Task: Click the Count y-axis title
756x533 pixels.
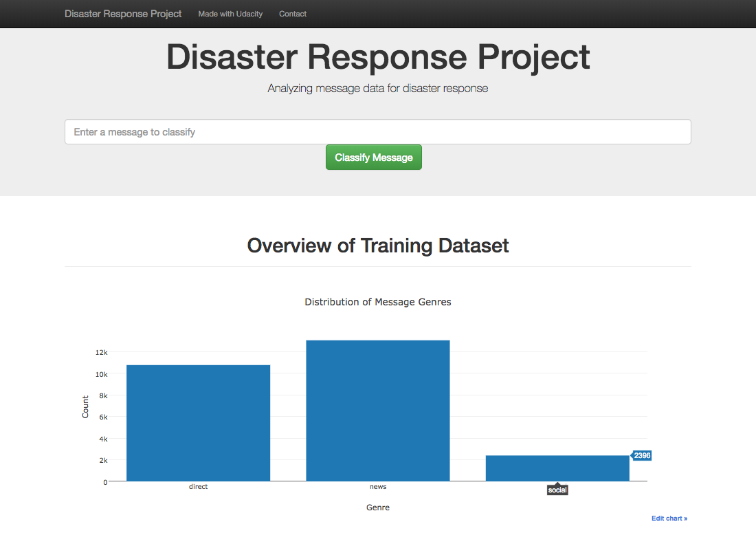Action: coord(85,406)
